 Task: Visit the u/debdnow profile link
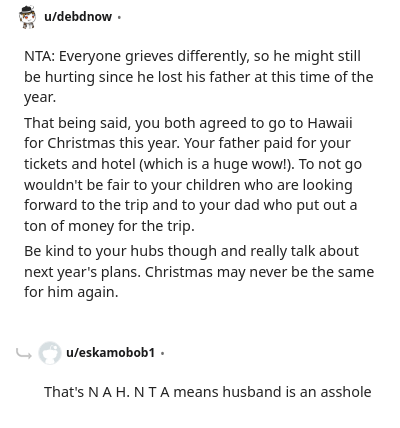pyautogui.click(x=78, y=17)
